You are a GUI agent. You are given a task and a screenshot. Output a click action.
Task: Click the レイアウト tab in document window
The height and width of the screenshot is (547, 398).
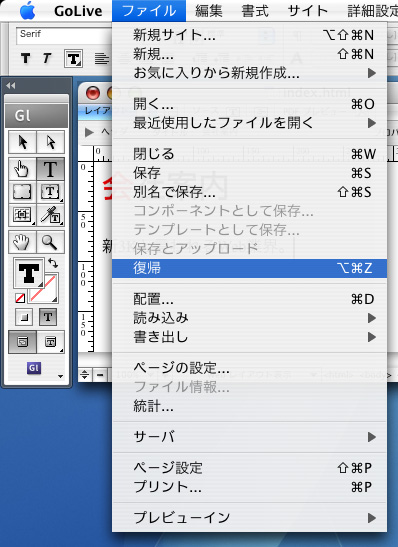click(98, 111)
